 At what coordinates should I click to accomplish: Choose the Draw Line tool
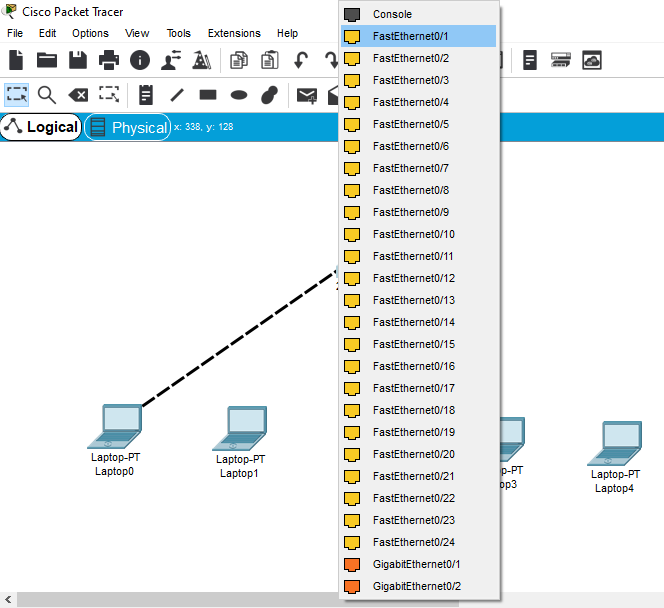(177, 95)
